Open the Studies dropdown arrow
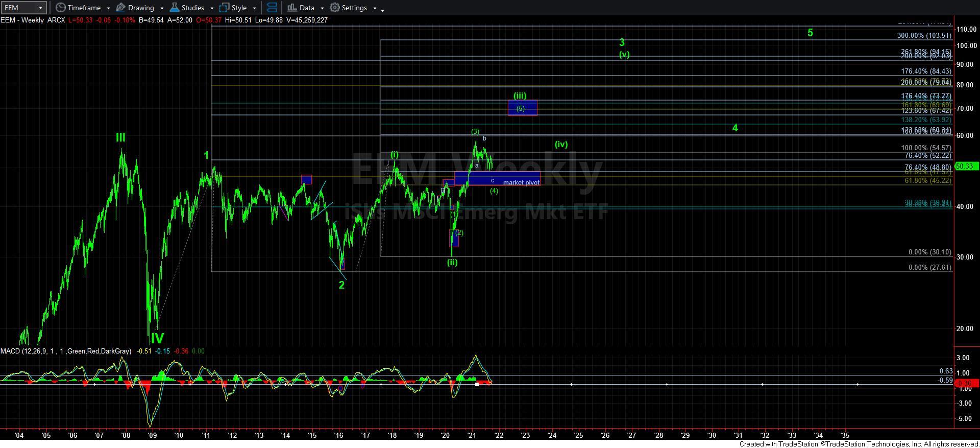Screen dimensions: 980x448 pos(212,8)
